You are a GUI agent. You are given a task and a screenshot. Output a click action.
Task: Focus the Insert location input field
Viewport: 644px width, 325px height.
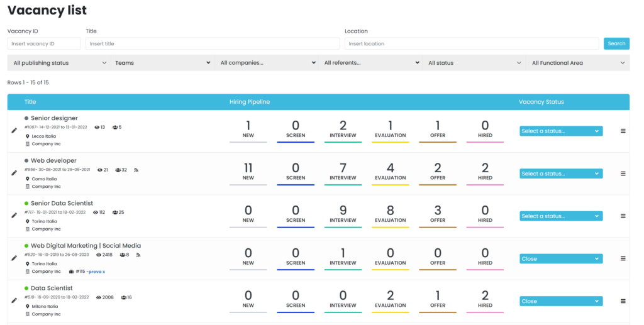[x=472, y=43]
